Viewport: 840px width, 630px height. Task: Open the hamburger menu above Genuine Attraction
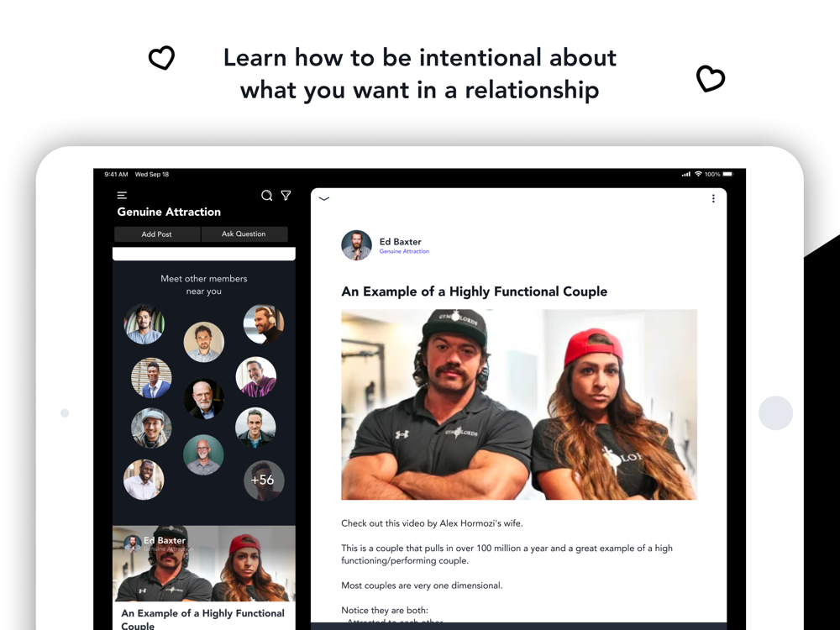tap(122, 196)
